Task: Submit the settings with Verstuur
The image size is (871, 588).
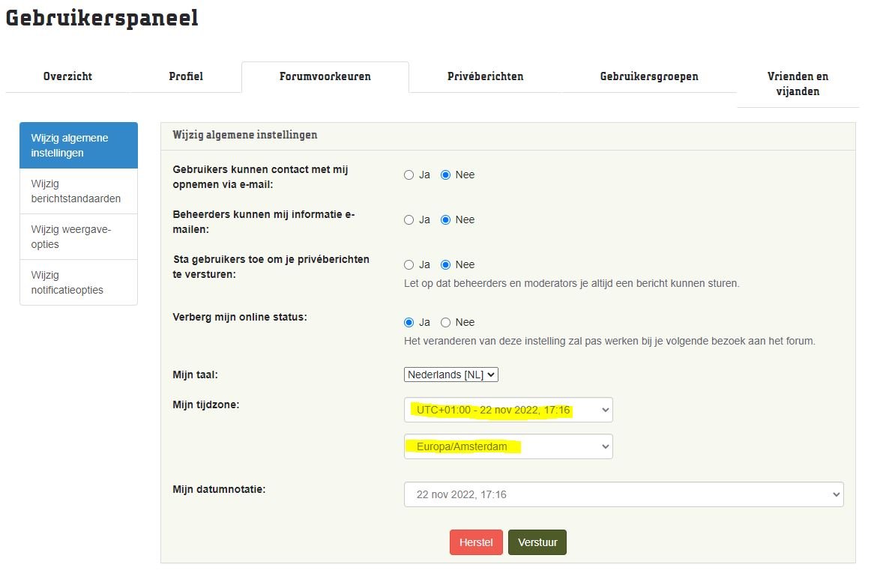Action: (x=537, y=542)
